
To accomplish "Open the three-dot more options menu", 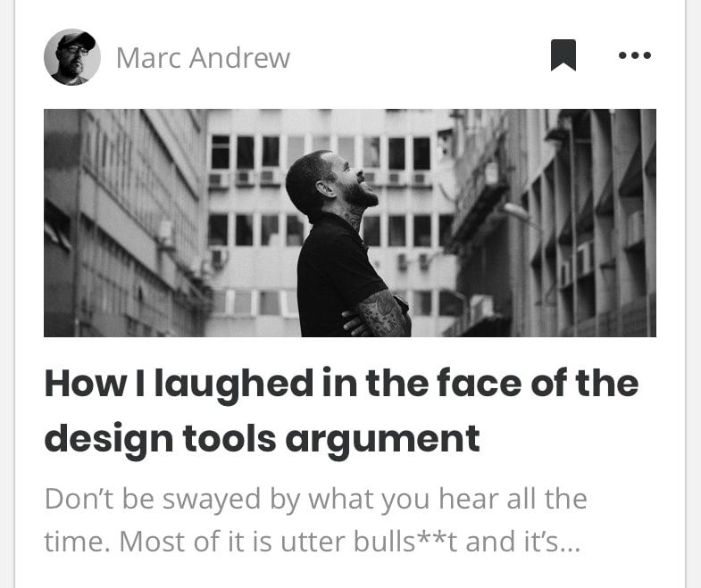I will (634, 55).
